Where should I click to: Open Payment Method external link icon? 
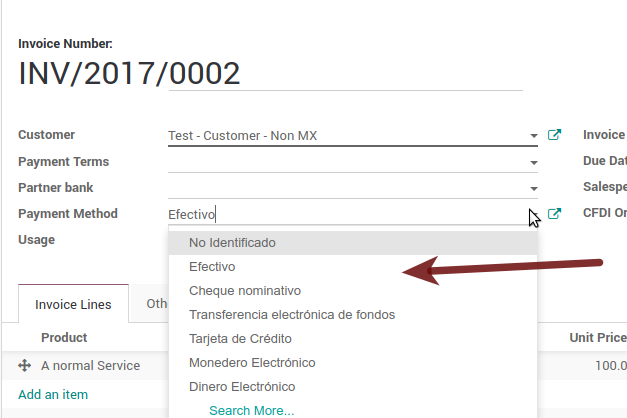pyautogui.click(x=555, y=213)
